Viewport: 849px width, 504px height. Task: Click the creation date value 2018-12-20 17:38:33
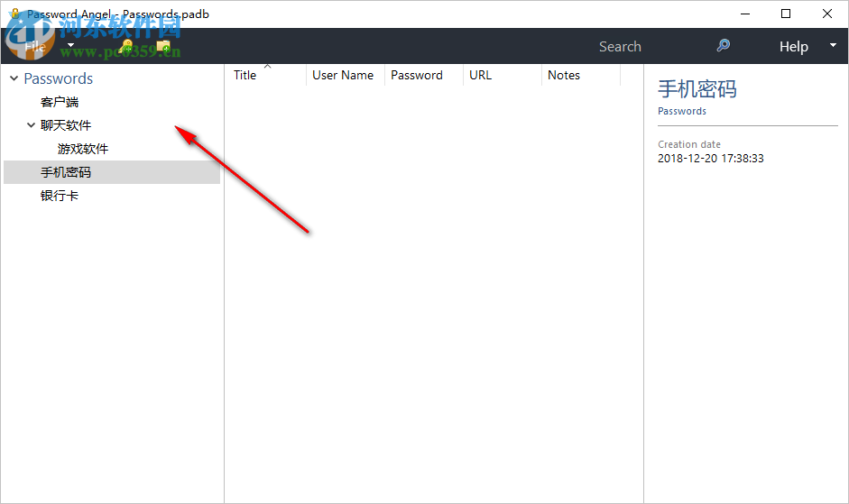710,159
